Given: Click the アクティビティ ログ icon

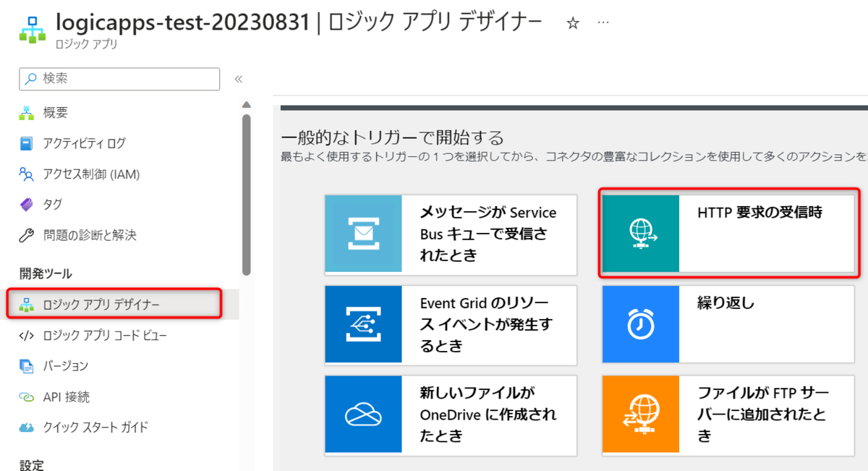Looking at the screenshot, I should [x=27, y=143].
